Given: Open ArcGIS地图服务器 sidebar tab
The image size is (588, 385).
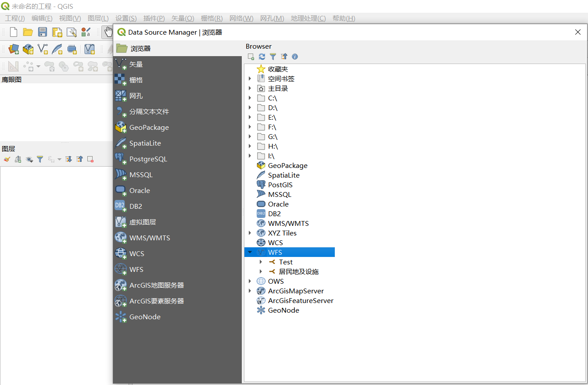Looking at the screenshot, I should coord(177,285).
